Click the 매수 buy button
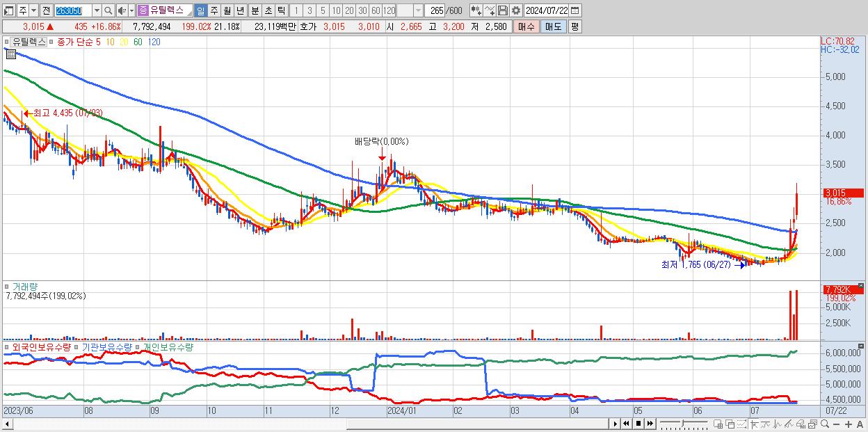Screen dimensions: 868x432 pyautogui.click(x=527, y=26)
